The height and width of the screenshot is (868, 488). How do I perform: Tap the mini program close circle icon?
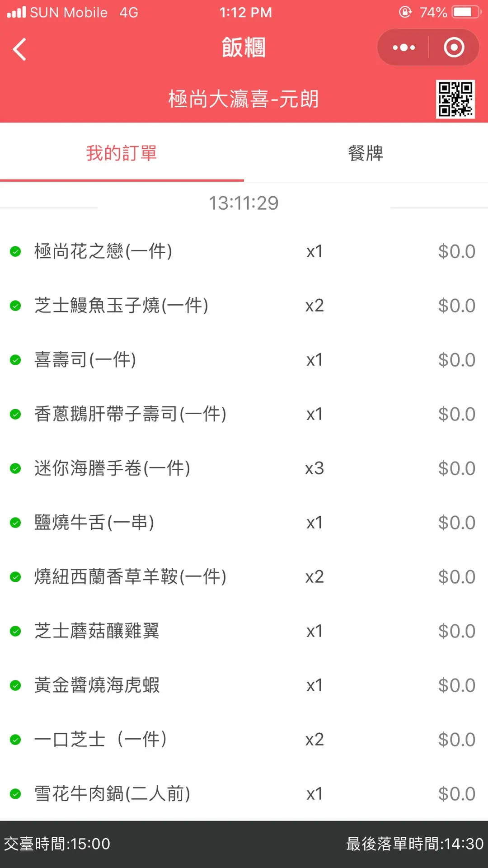454,47
